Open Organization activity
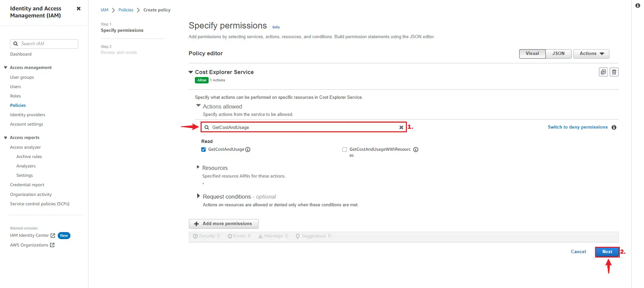 tap(31, 195)
